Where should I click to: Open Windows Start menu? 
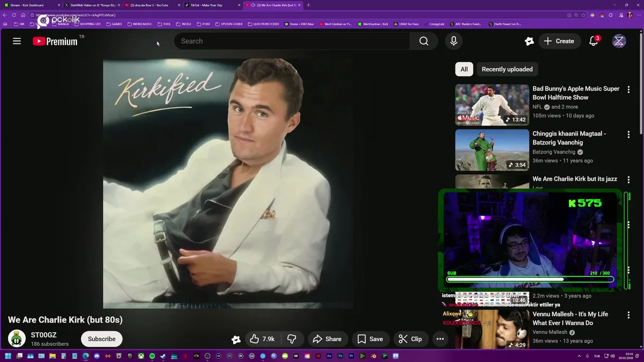pos(8,356)
